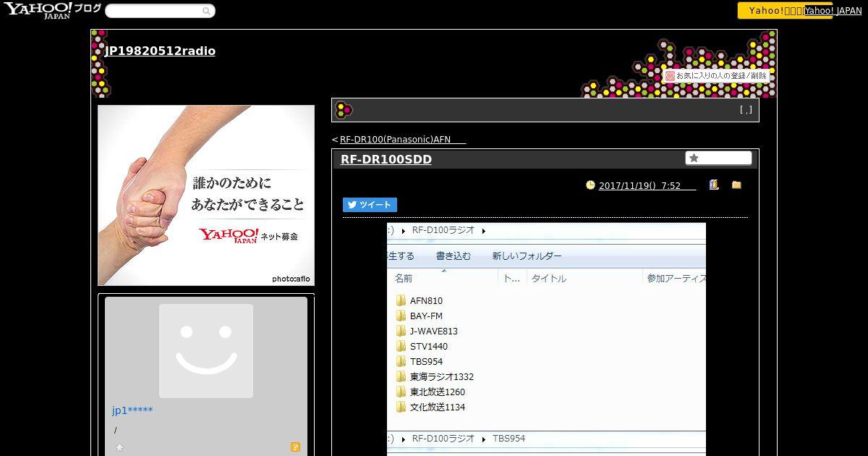The width and height of the screenshot is (868, 456).
Task: Click the heart favorite icon
Action: tap(670, 75)
